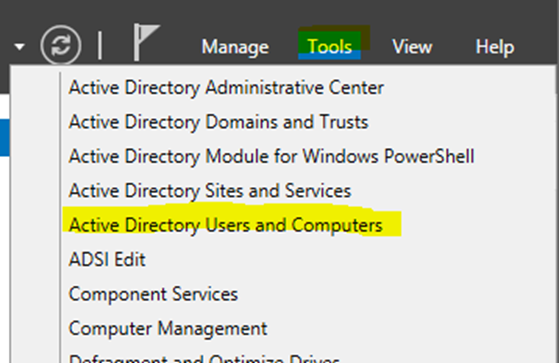This screenshot has width=559, height=363.
Task: Open the Manage menu
Action: (x=235, y=47)
